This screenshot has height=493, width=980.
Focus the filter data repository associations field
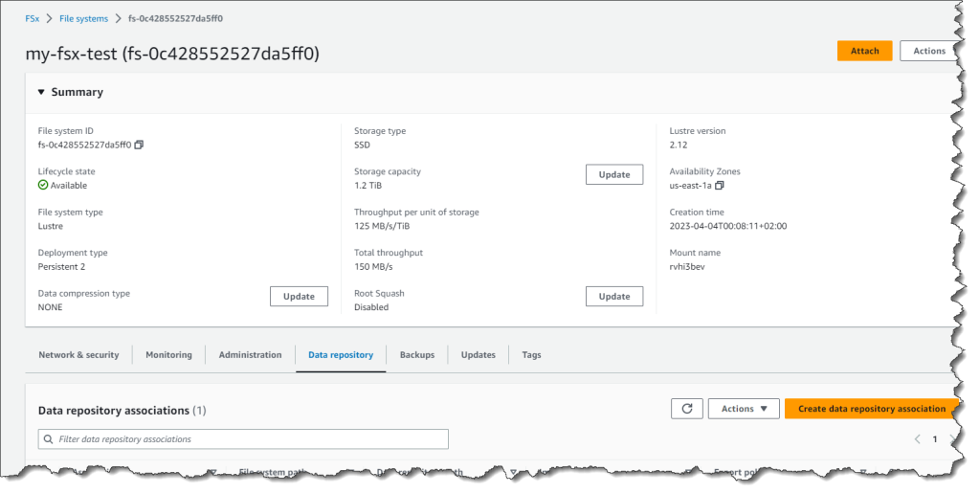[x=243, y=439]
